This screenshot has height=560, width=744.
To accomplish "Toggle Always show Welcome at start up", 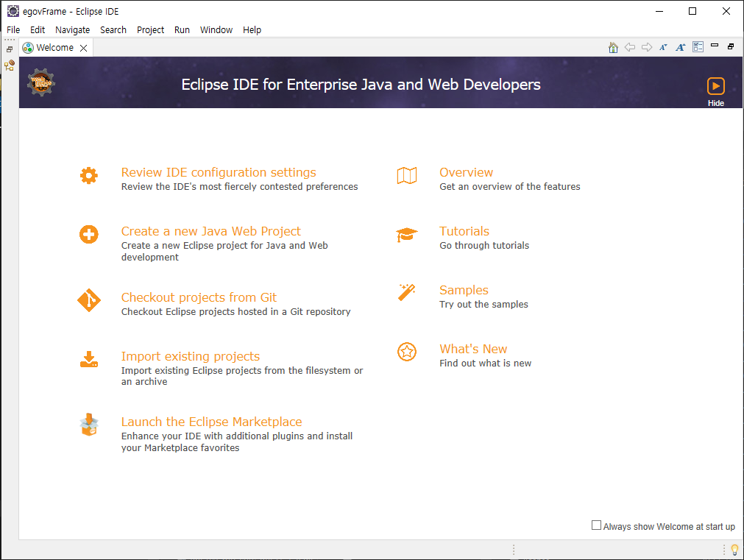I will tap(596, 525).
